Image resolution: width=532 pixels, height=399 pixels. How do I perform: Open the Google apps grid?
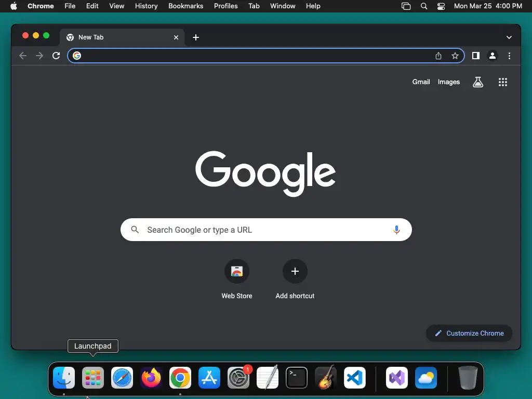click(503, 82)
